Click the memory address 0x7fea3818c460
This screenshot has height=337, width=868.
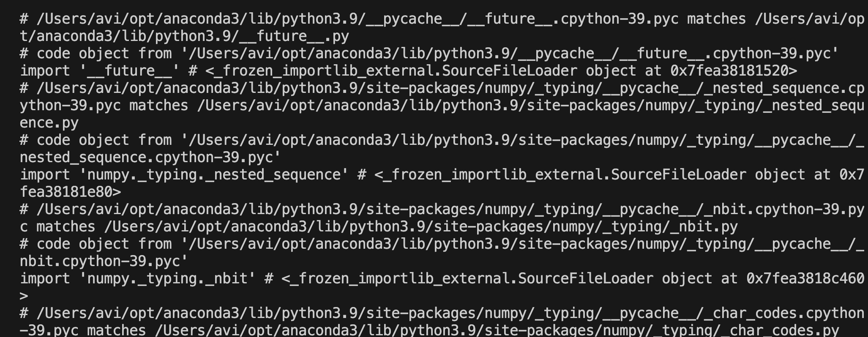click(x=805, y=279)
